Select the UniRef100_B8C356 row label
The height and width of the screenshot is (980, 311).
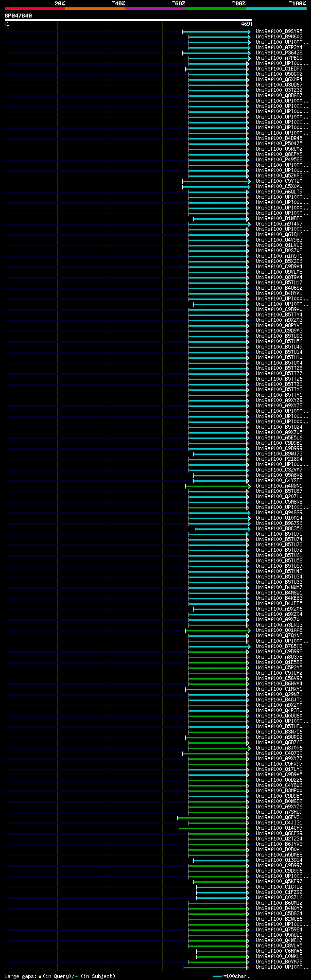point(279,528)
